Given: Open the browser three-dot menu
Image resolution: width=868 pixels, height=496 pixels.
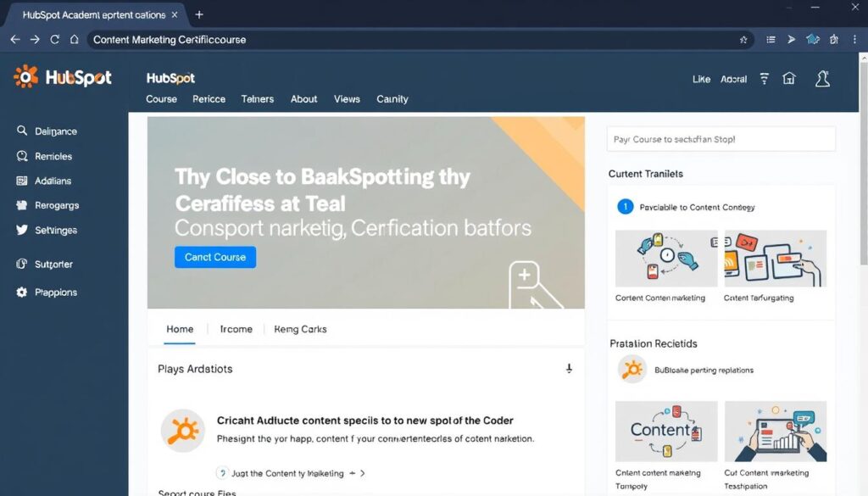Looking at the screenshot, I should click(x=854, y=39).
